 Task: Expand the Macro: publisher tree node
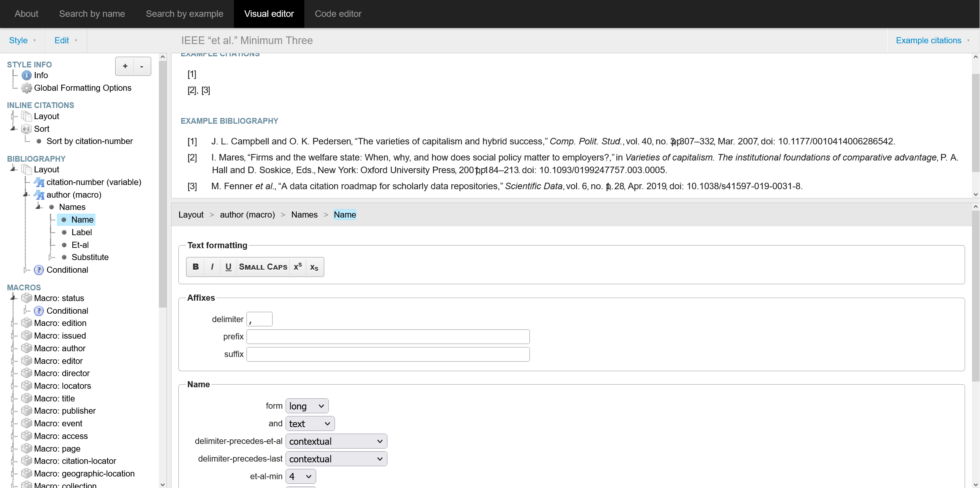coord(13,411)
